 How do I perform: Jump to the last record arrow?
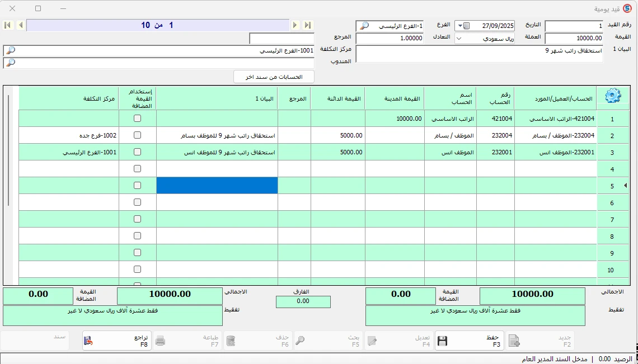[308, 25]
